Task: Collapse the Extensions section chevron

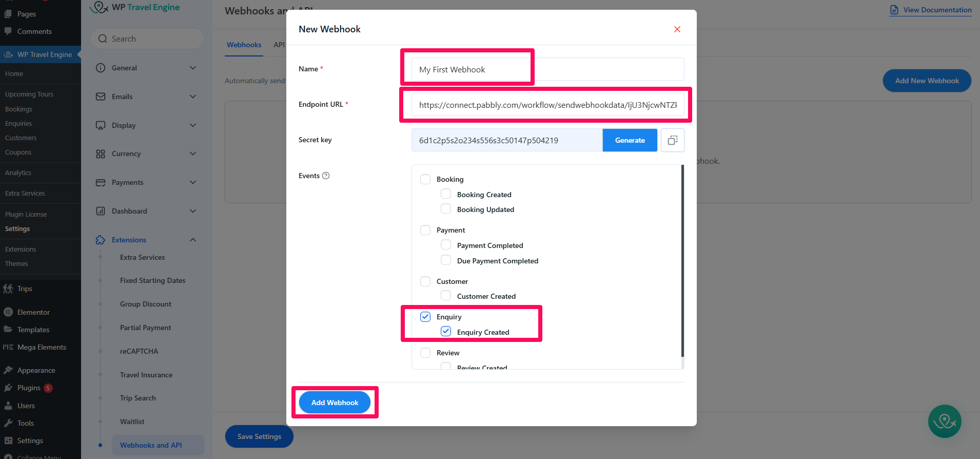Action: tap(193, 240)
